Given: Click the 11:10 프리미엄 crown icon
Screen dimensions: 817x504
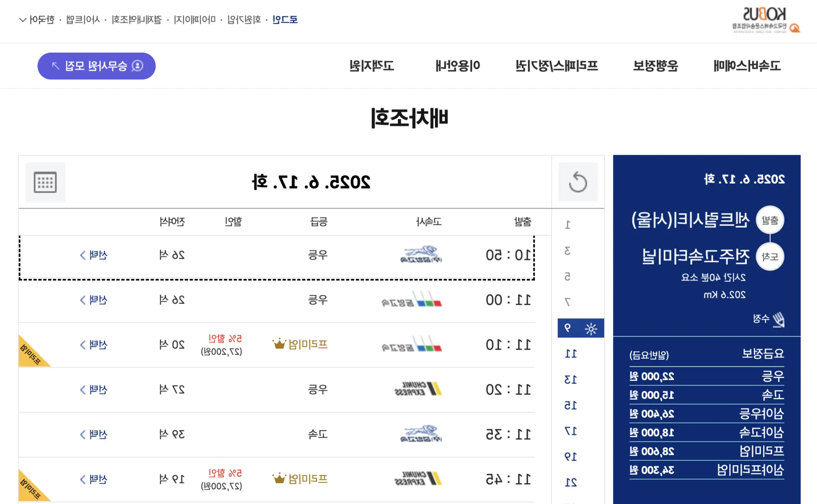Looking at the screenshot, I should point(279,345).
